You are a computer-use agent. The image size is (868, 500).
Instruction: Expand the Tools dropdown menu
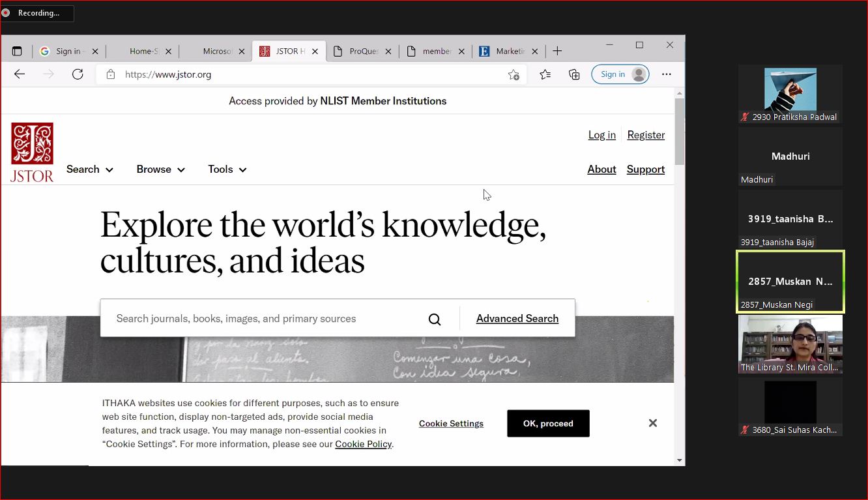(x=227, y=169)
